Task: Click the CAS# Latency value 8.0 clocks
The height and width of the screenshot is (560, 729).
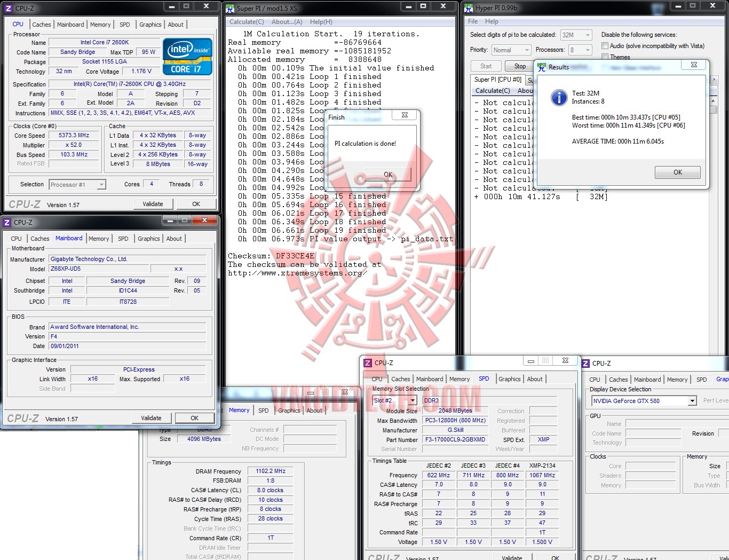Action: click(x=271, y=491)
